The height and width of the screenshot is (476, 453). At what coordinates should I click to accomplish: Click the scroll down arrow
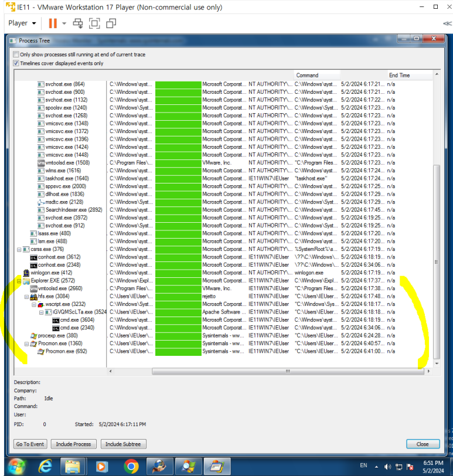[437, 363]
